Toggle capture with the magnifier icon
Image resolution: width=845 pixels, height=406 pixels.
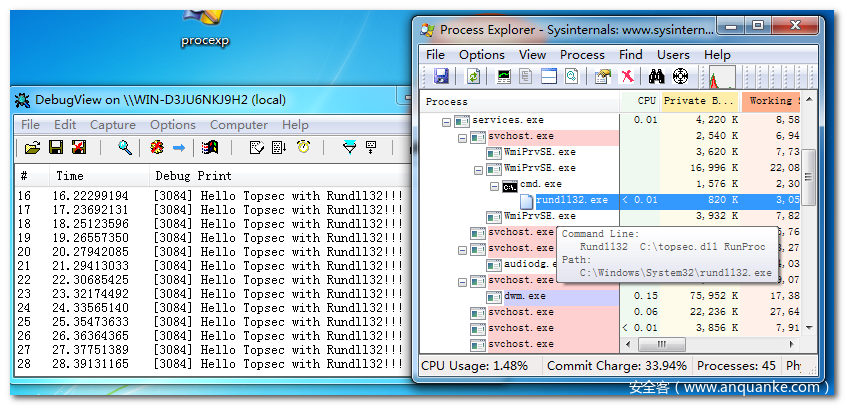click(125, 148)
